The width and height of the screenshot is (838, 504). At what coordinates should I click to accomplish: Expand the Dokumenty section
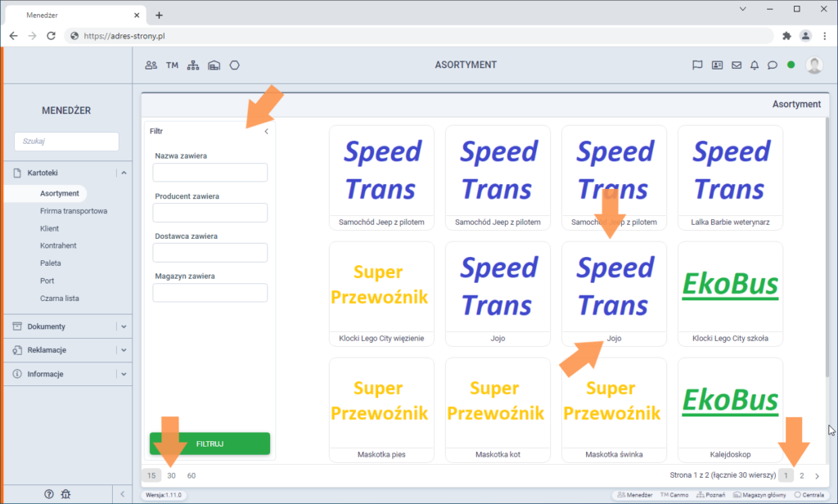pos(124,326)
